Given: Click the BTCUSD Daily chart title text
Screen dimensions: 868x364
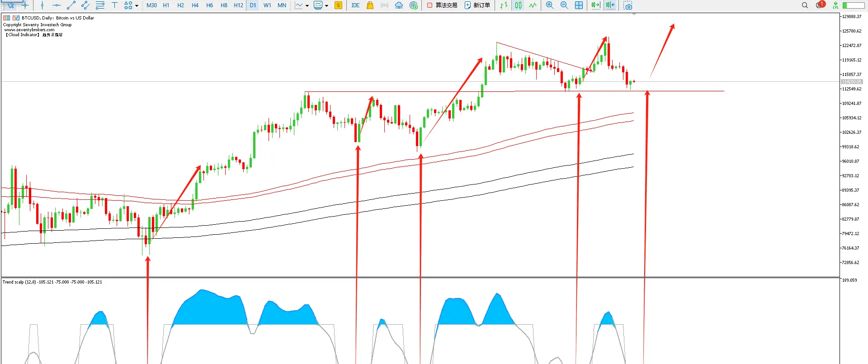Looking at the screenshot, I should (x=58, y=18).
